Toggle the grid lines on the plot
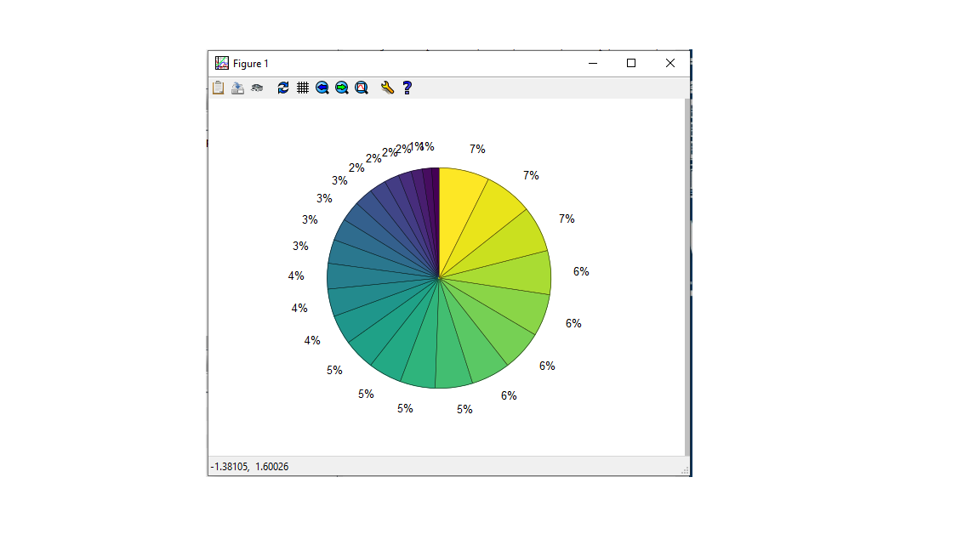This screenshot has height=551, width=980. (303, 88)
